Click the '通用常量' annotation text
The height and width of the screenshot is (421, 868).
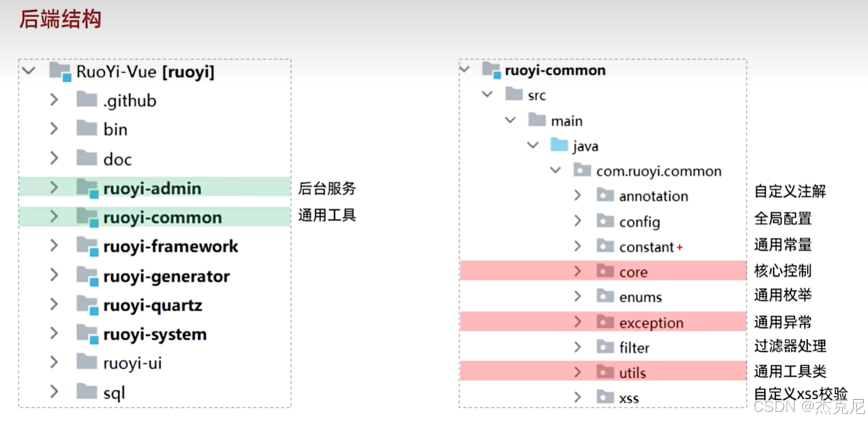tap(783, 245)
